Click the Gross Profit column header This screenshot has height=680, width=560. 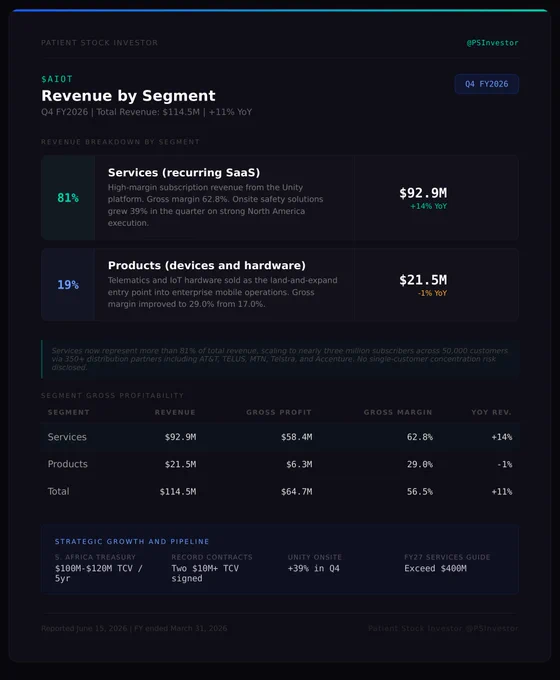(x=279, y=412)
